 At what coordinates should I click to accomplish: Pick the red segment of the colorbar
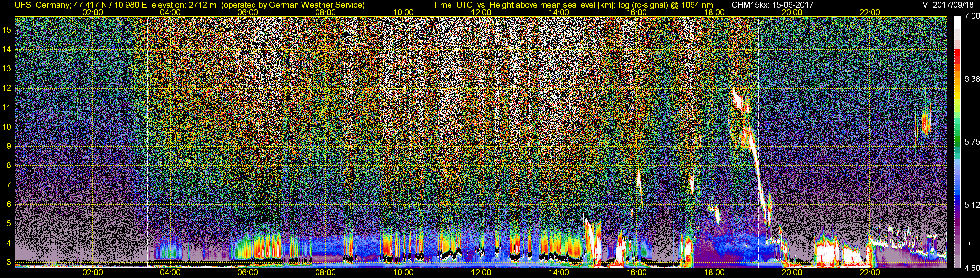point(957,53)
